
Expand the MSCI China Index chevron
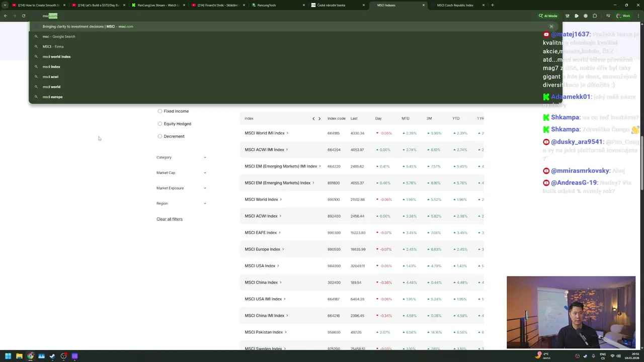pos(281,283)
